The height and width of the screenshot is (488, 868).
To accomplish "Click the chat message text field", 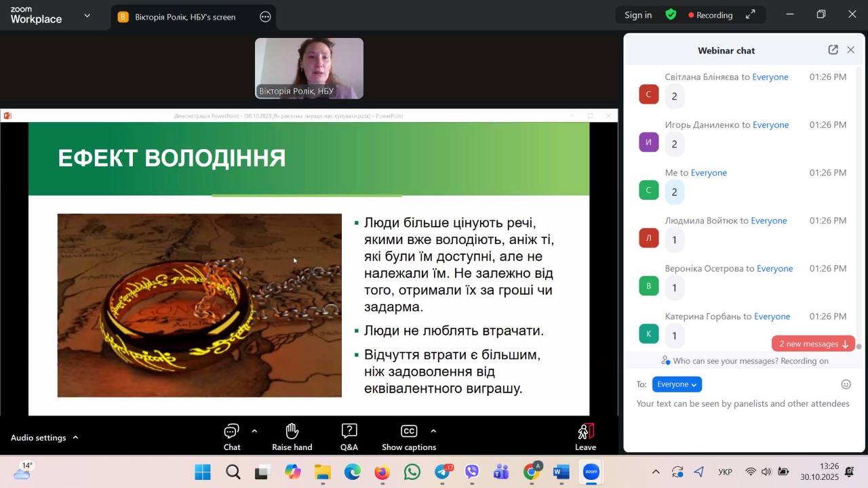I will (x=743, y=404).
